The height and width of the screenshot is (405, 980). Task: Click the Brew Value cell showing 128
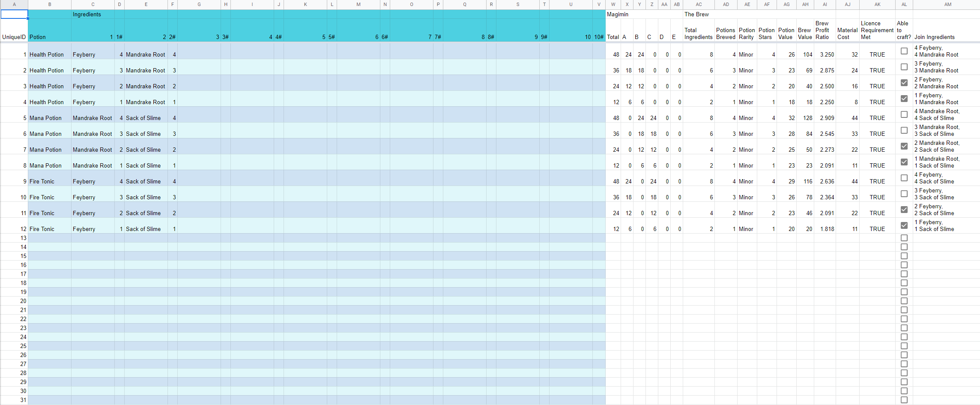coord(805,118)
